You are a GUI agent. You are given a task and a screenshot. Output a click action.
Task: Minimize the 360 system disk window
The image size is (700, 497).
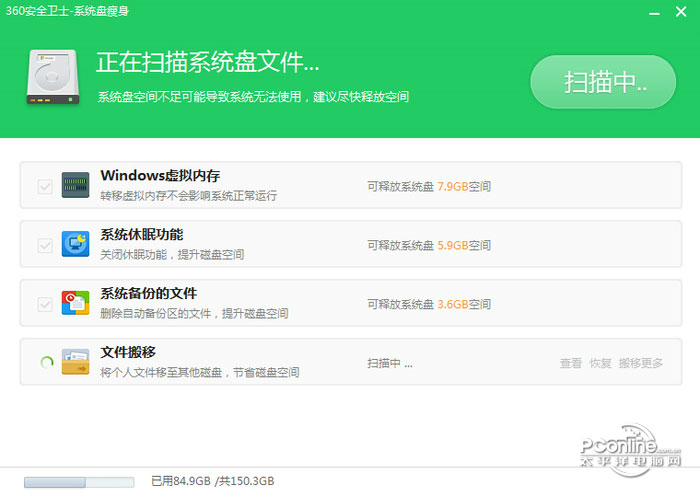(x=654, y=13)
